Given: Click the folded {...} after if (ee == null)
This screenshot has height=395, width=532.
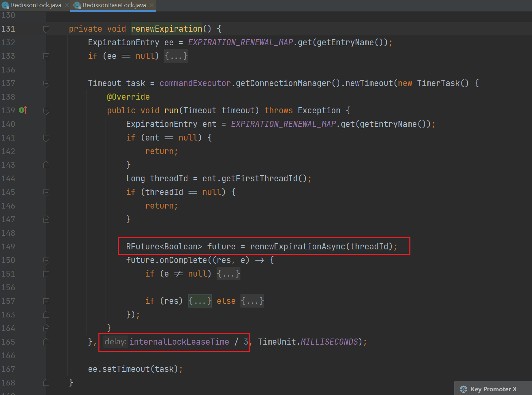Looking at the screenshot, I should (176, 56).
